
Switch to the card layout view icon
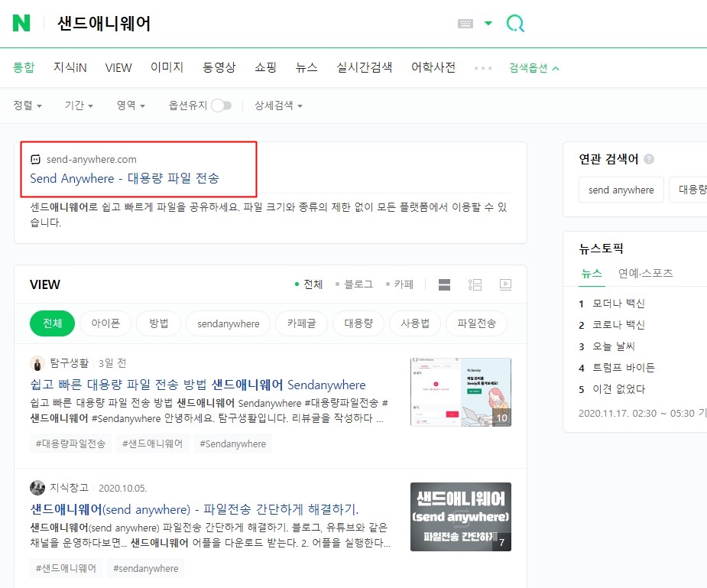(x=444, y=284)
